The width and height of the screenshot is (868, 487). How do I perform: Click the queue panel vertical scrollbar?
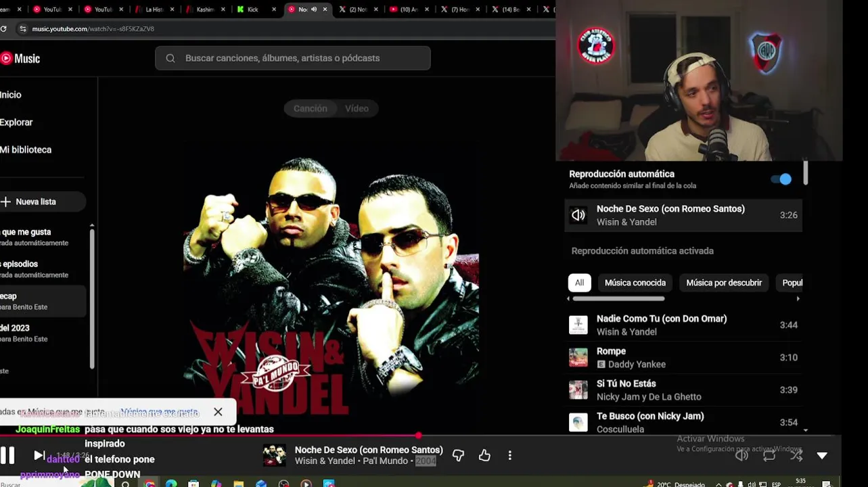(x=805, y=172)
